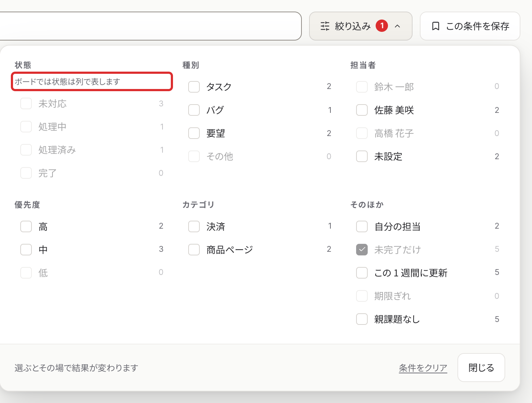Toggle the この1週間に更新 checkbox
The image size is (532, 403).
[362, 273]
